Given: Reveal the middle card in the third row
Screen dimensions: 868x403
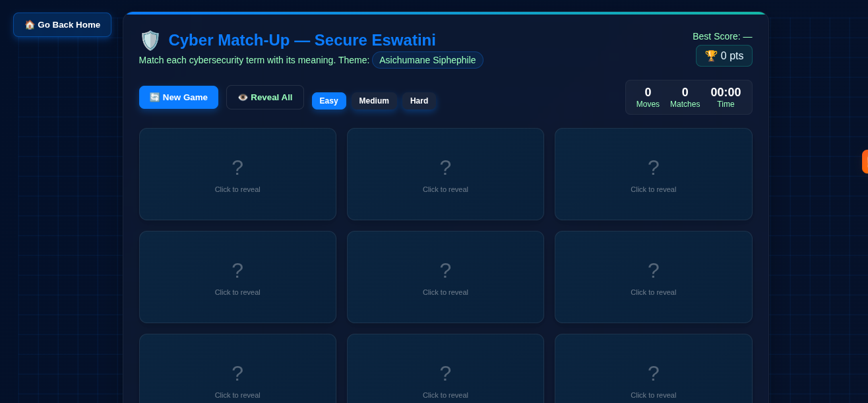Looking at the screenshot, I should (445, 368).
